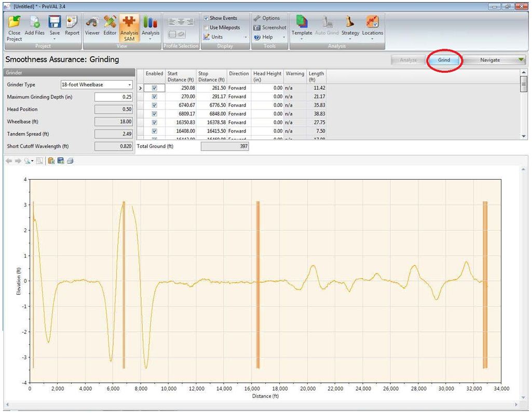
Task: Click the chart zoom-to-fit icon
Action: (39, 161)
